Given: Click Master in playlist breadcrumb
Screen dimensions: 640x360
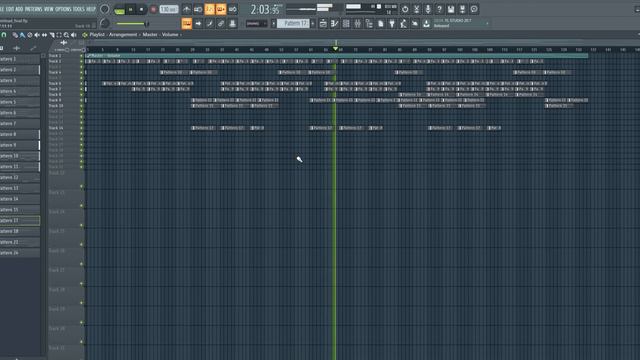Looking at the screenshot, I should coord(150,35).
